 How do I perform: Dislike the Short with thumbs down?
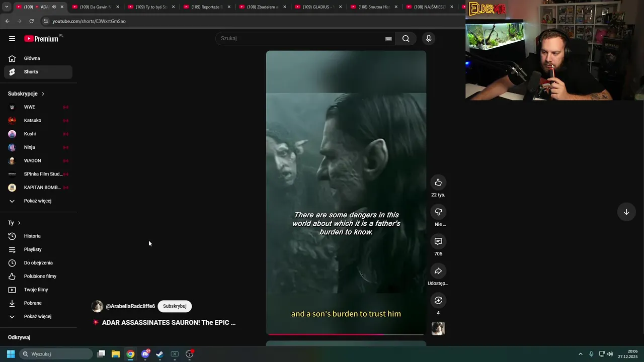pos(438,212)
